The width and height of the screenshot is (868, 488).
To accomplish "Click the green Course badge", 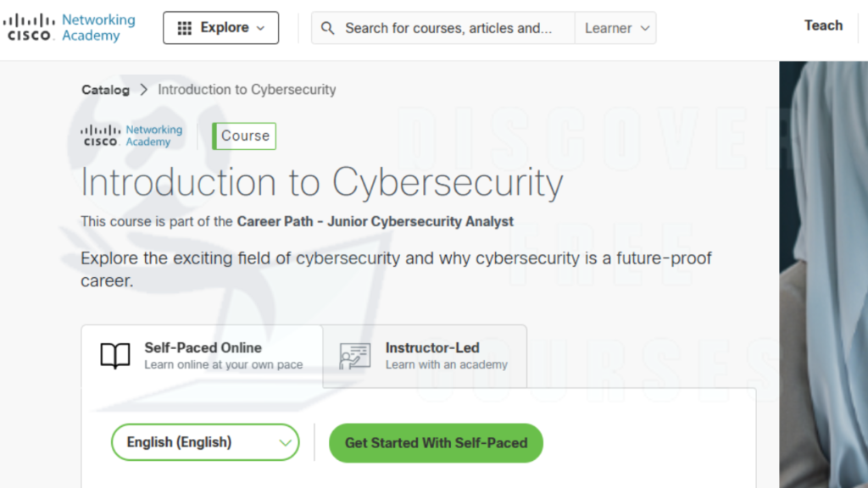I will click(x=244, y=136).
